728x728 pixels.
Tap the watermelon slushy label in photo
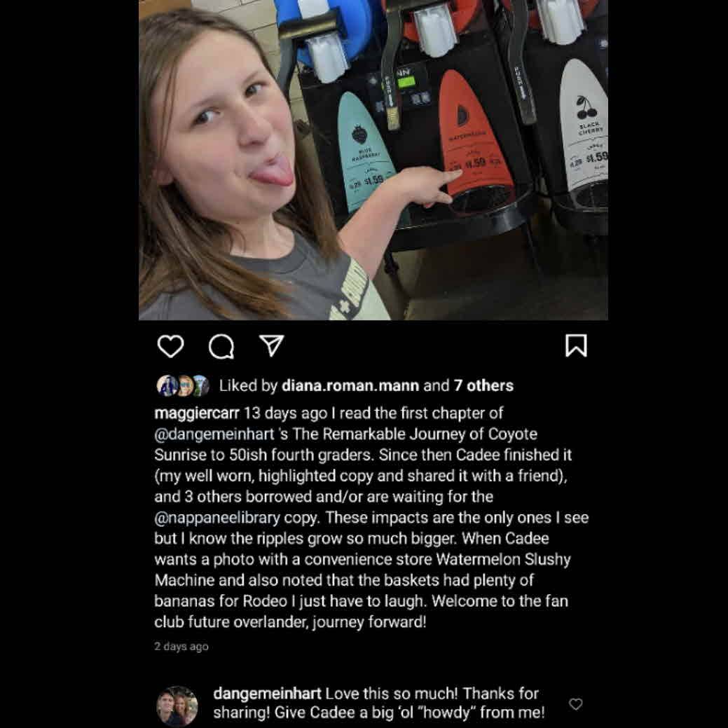[x=474, y=135]
